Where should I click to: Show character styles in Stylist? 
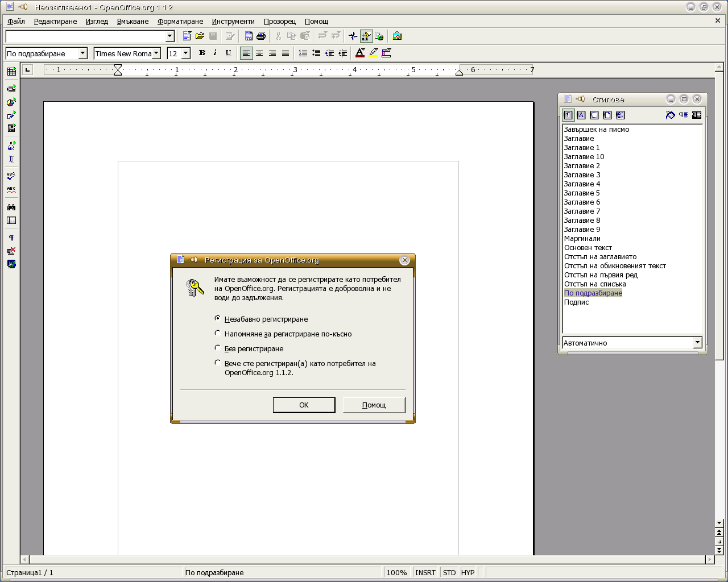click(x=581, y=115)
